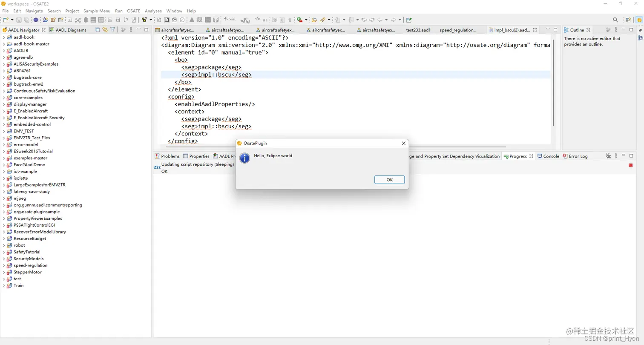Open the AADL Navigator View Menu dots
The height and width of the screenshot is (345, 644).
click(x=131, y=30)
